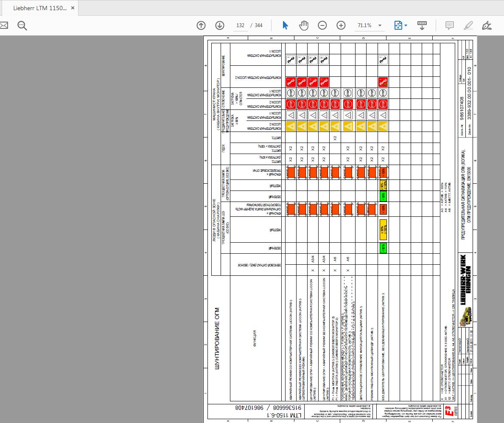Close the Liebherr LTM 1150 tab
Image resolution: width=504 pixels, height=423 pixels.
pos(73,8)
